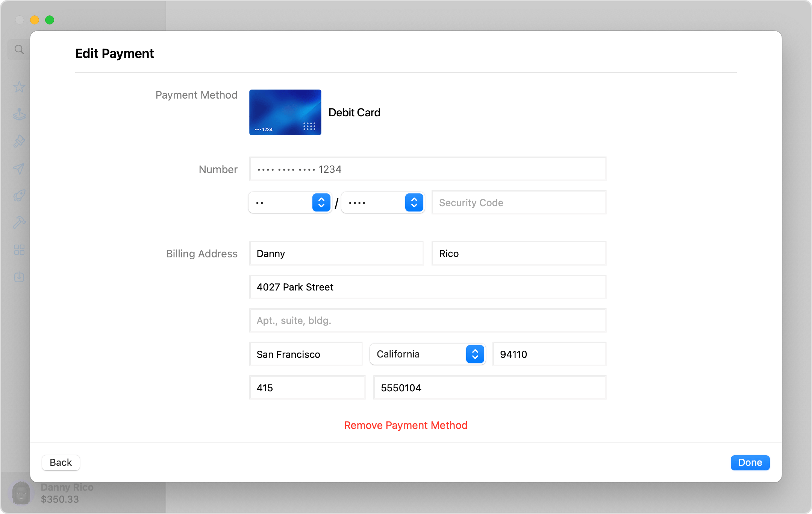
Task: Click the wrench or settings icon sidebar
Action: tap(19, 223)
